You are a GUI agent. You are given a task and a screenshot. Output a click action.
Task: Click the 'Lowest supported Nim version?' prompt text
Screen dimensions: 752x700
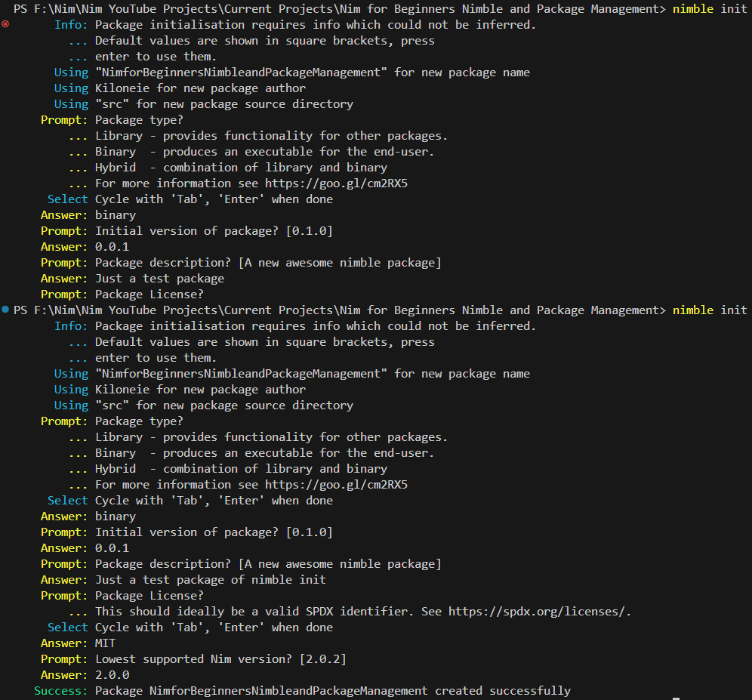193,659
